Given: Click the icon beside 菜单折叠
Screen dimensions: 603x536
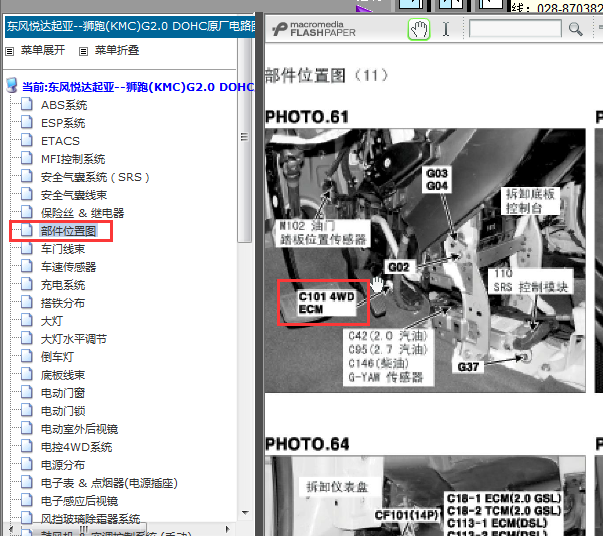Looking at the screenshot, I should 83,51.
